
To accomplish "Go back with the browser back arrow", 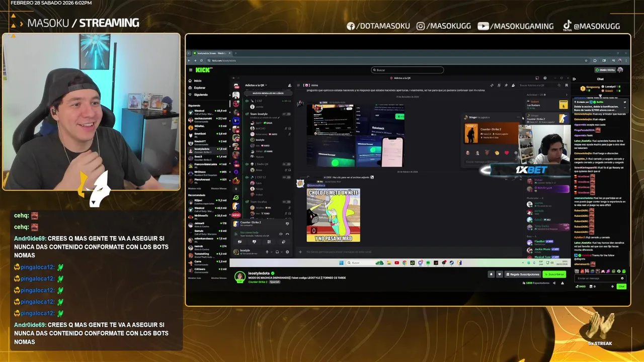I will [189, 60].
